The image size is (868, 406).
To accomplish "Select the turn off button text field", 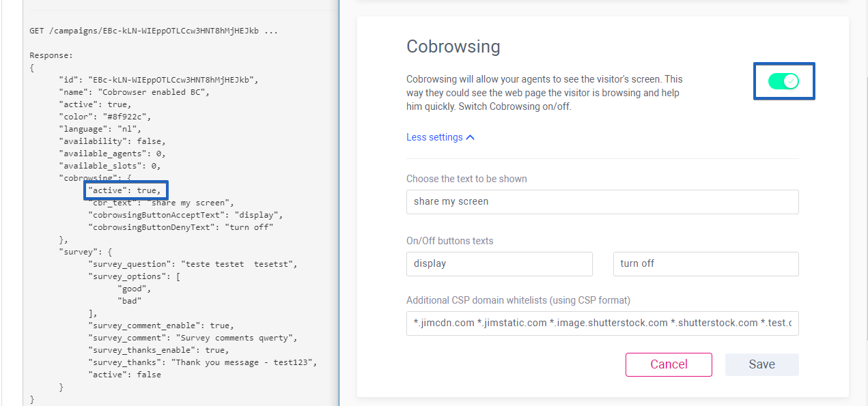I will coord(705,263).
